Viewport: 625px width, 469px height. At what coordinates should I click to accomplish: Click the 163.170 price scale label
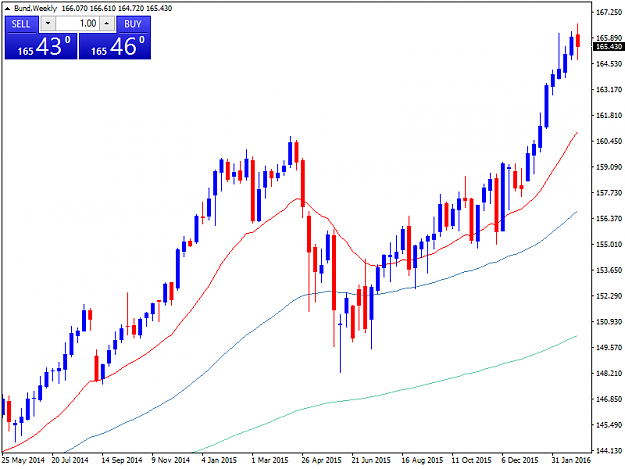click(609, 90)
